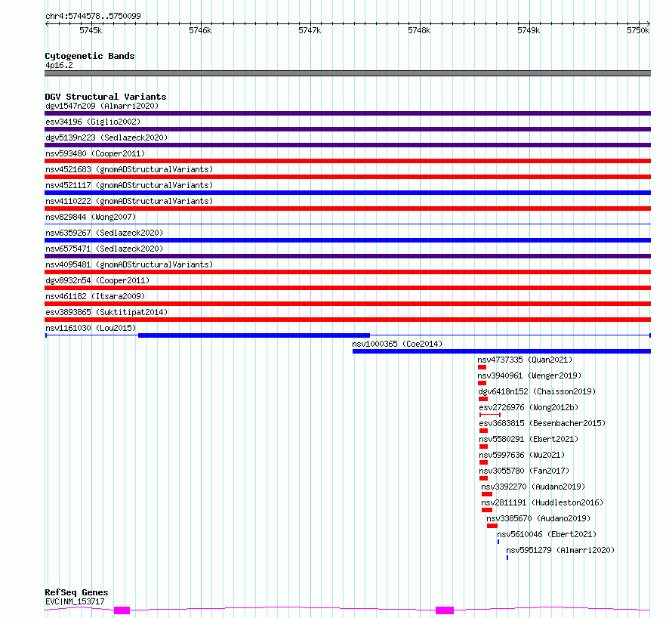The image size is (672, 618).
Task: Click esv3683815 (Besenbacher2015) label
Action: (542, 423)
